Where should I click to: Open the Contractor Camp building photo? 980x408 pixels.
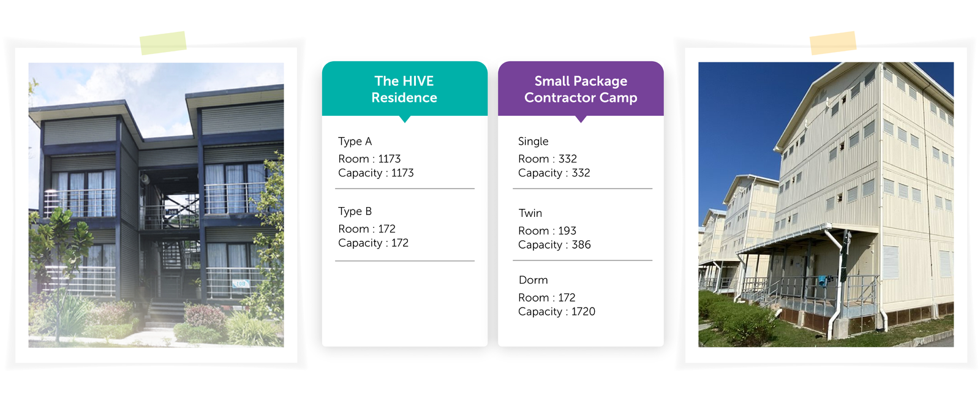pyautogui.click(x=826, y=205)
